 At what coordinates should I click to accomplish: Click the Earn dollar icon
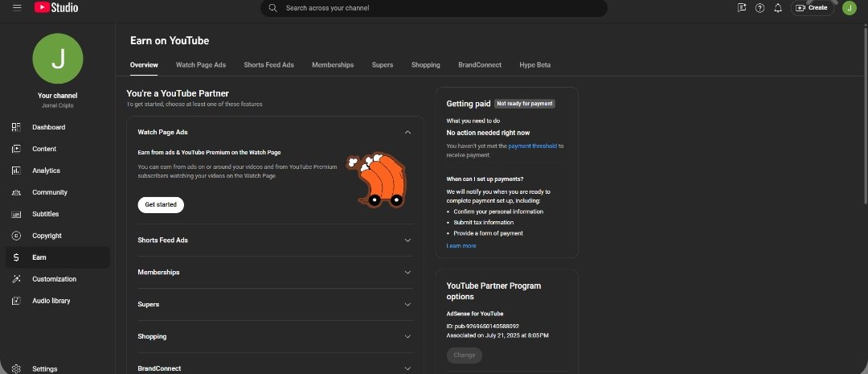pos(16,257)
